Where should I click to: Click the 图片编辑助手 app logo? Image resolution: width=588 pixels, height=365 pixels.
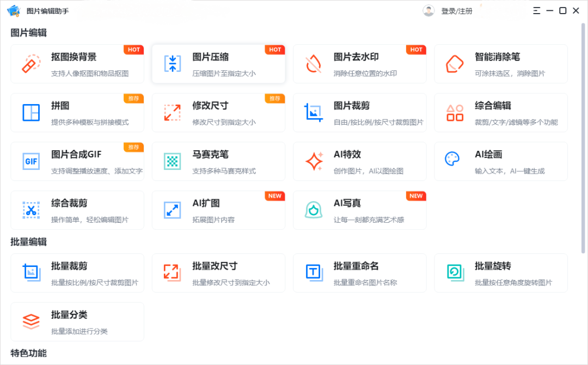coord(14,11)
